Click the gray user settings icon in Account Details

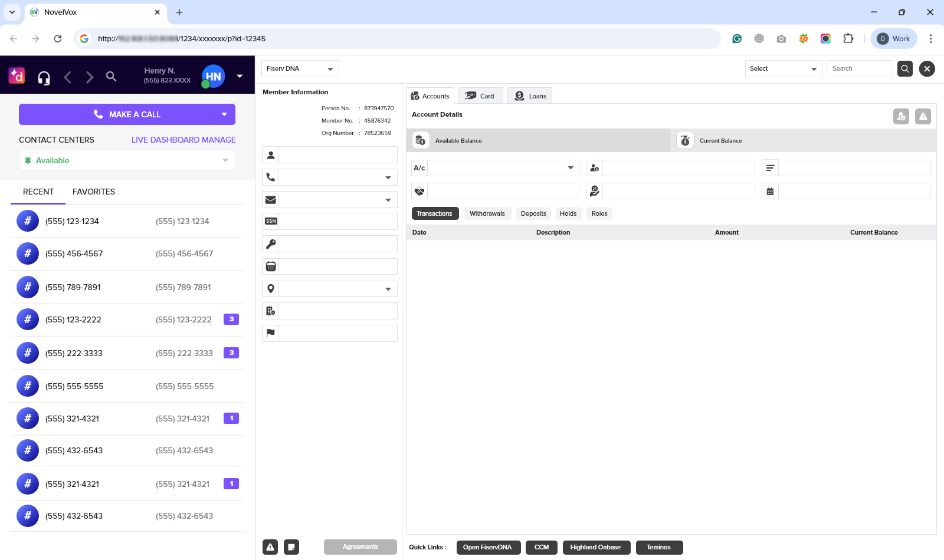tap(901, 117)
